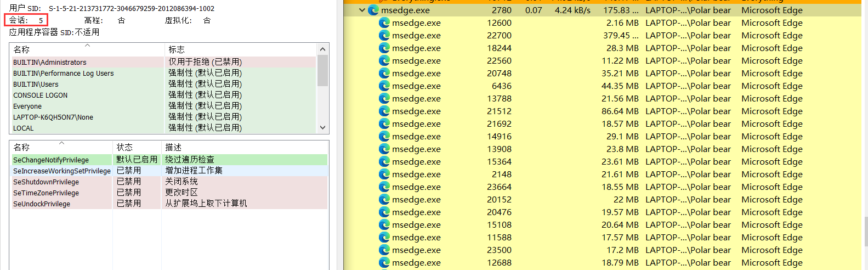
Task: Click the 绕过遍历检查 description cell
Action: [x=190, y=160]
